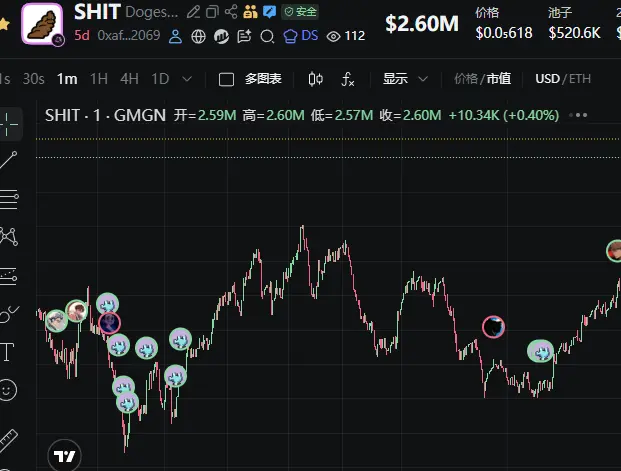
Task: Select the pattern nodes drawing tool
Action: click(x=9, y=236)
